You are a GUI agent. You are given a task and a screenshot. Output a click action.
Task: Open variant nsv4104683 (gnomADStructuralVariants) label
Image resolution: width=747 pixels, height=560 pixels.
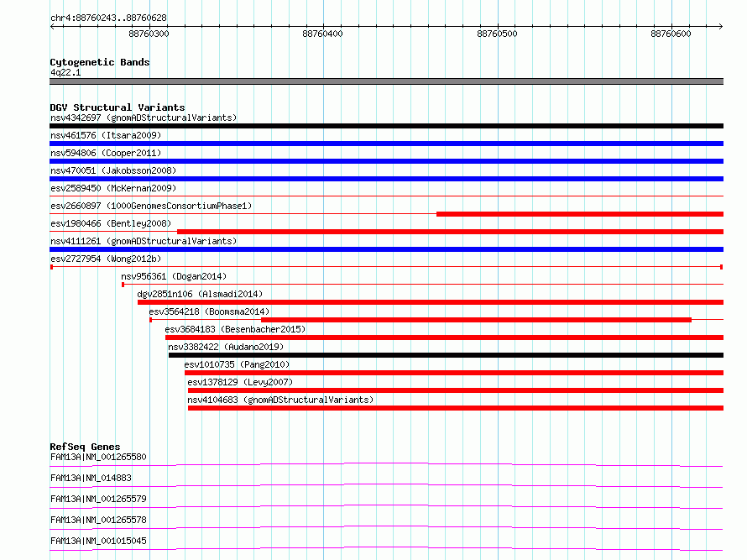click(x=280, y=400)
